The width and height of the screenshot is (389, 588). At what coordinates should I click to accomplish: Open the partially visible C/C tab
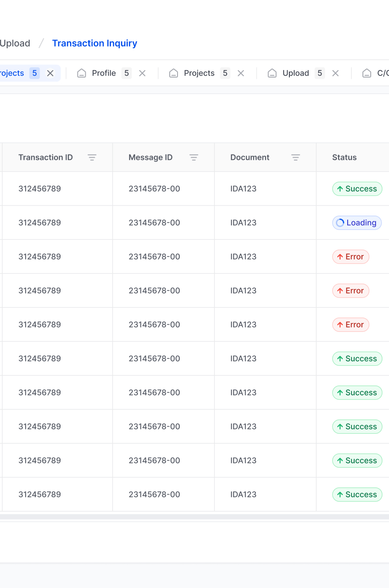(x=379, y=73)
